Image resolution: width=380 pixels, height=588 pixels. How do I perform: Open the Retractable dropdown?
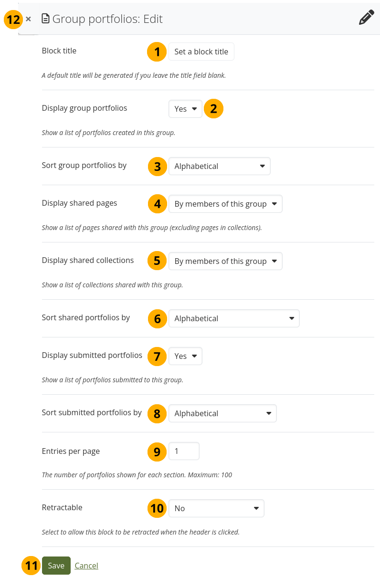(x=216, y=508)
